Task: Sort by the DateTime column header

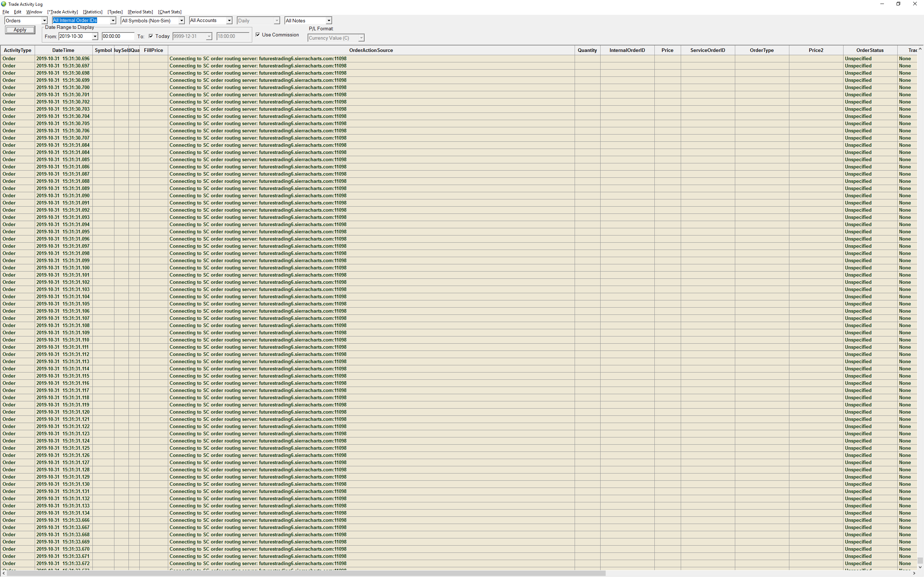Action: (x=64, y=50)
